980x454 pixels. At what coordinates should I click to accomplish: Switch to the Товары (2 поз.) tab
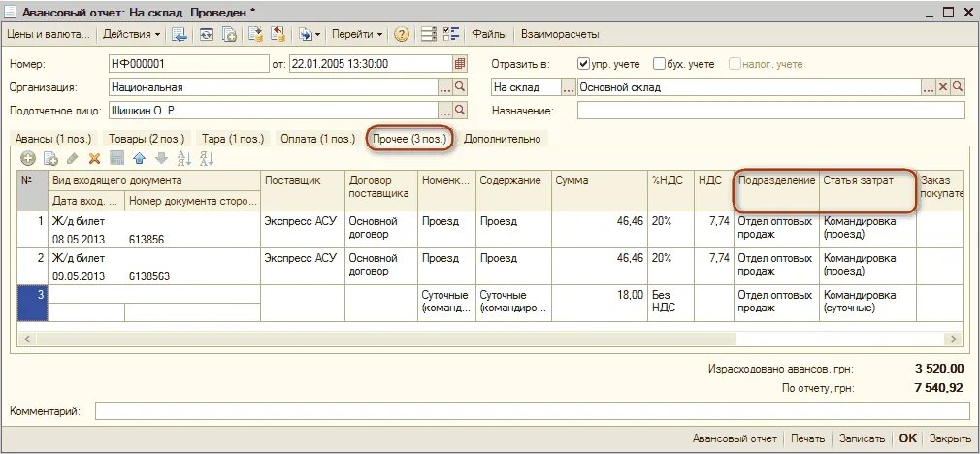[147, 139]
